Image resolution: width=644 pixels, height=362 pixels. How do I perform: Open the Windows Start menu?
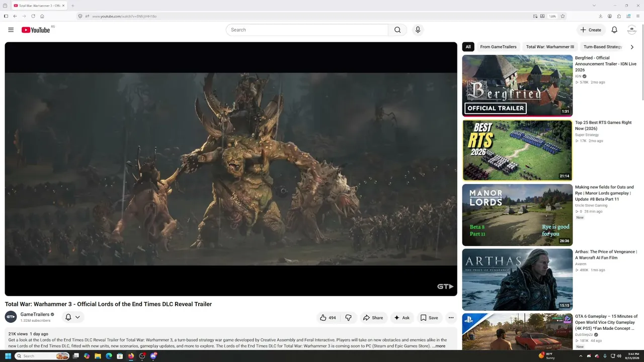[8, 356]
